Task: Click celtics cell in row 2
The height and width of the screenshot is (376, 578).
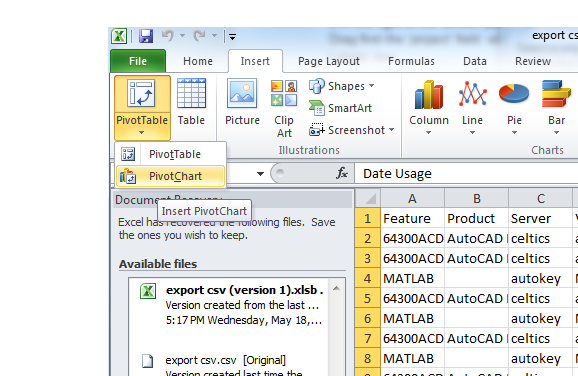Action: point(541,239)
